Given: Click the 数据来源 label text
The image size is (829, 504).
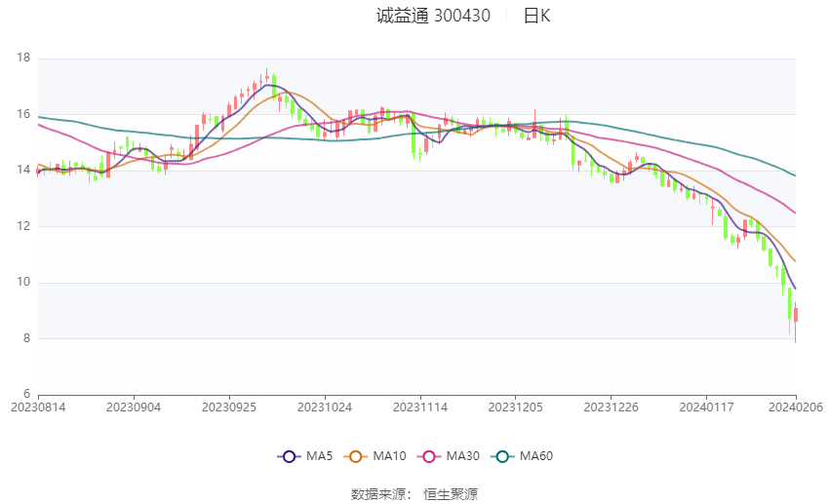Looking at the screenshot, I should pos(378,494).
